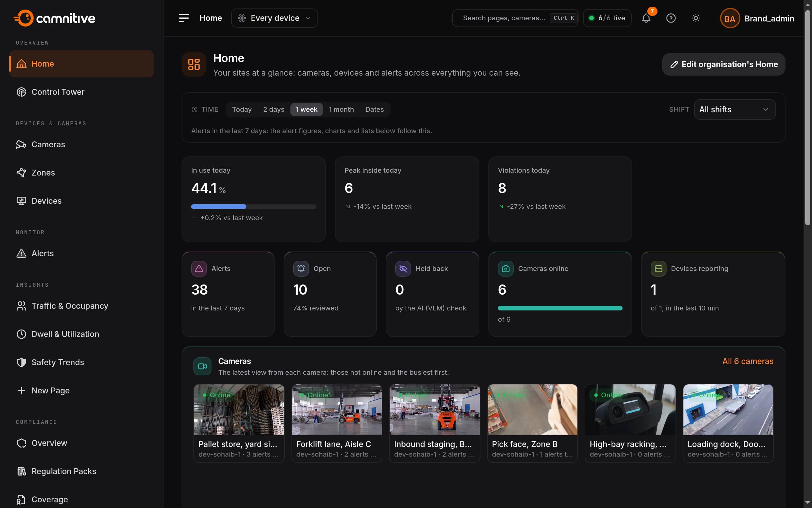The width and height of the screenshot is (812, 508).
Task: Go to Zones page
Action: [81, 173]
